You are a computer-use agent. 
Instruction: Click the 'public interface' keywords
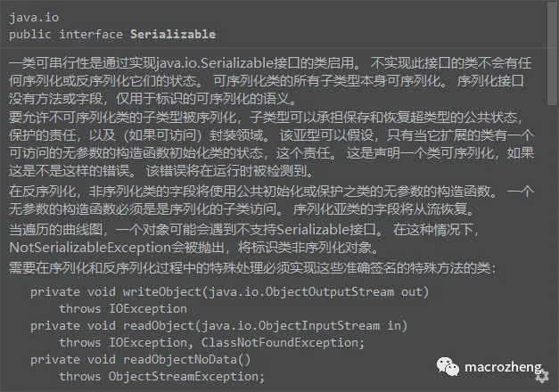click(66, 35)
